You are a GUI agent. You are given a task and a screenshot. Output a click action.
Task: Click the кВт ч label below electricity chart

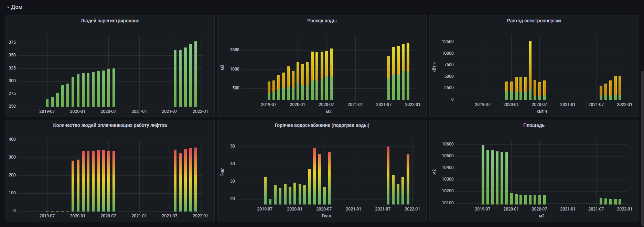[x=541, y=111]
